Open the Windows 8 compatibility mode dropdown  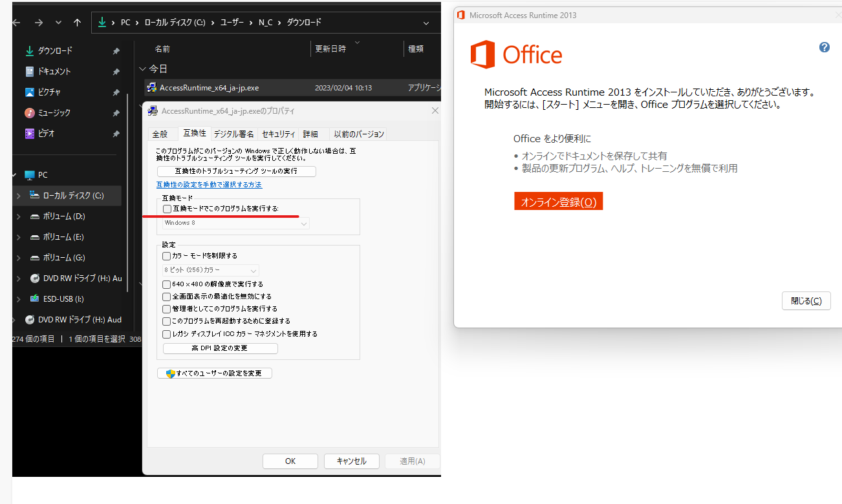(x=235, y=223)
